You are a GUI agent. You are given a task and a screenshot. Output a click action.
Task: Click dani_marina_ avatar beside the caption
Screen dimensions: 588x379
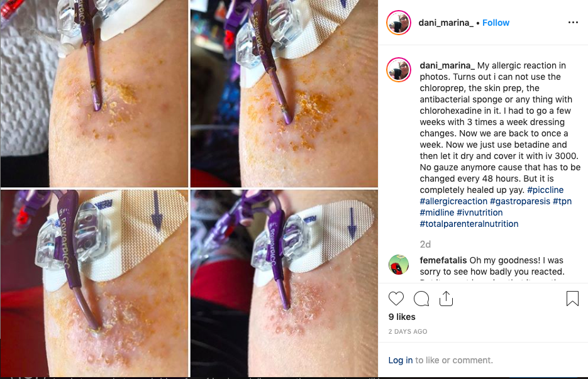point(399,69)
